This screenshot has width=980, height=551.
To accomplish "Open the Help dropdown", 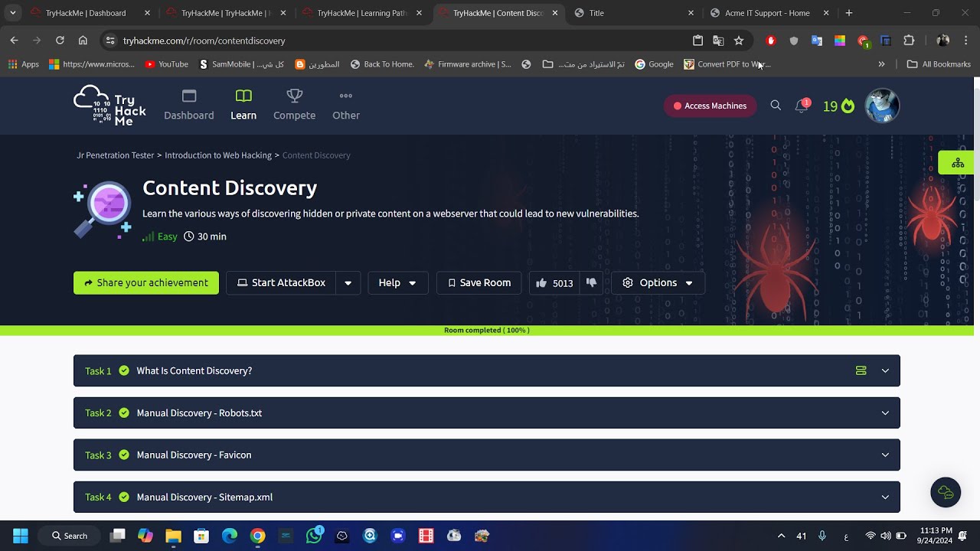I will click(x=397, y=282).
